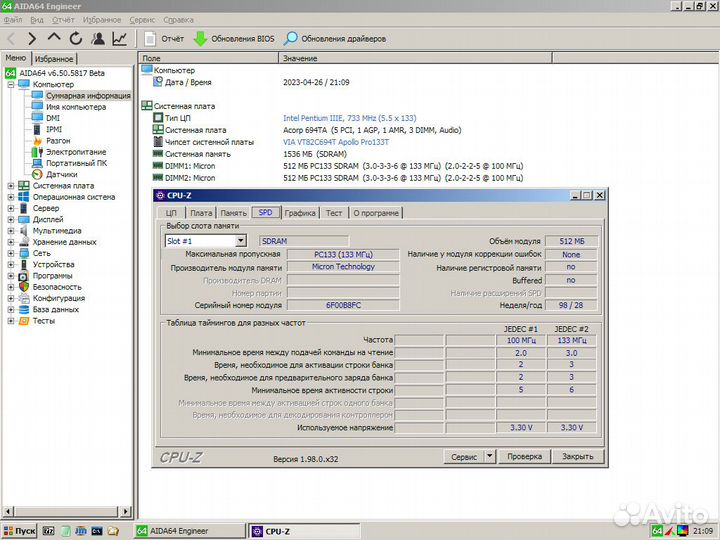
Task: Switch to the Тест tab in CPU-Z
Action: (x=334, y=213)
